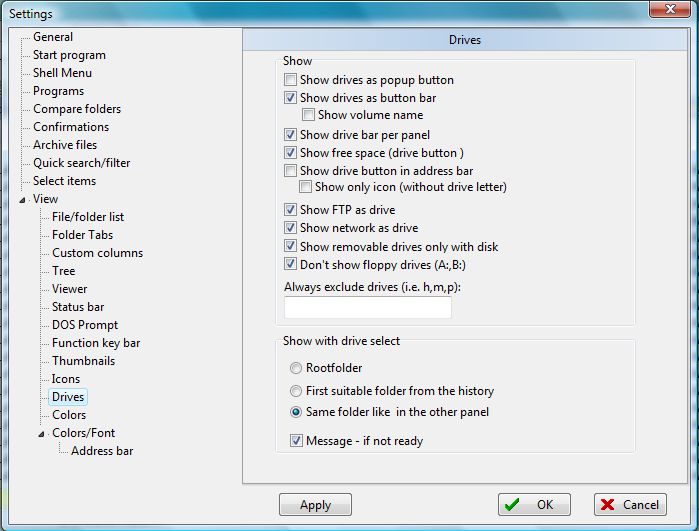Open File/folder list settings
The height and width of the screenshot is (531, 699).
click(88, 217)
